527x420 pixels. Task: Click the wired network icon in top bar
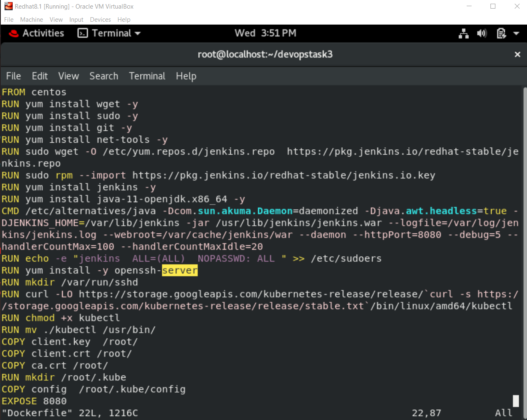click(x=463, y=33)
